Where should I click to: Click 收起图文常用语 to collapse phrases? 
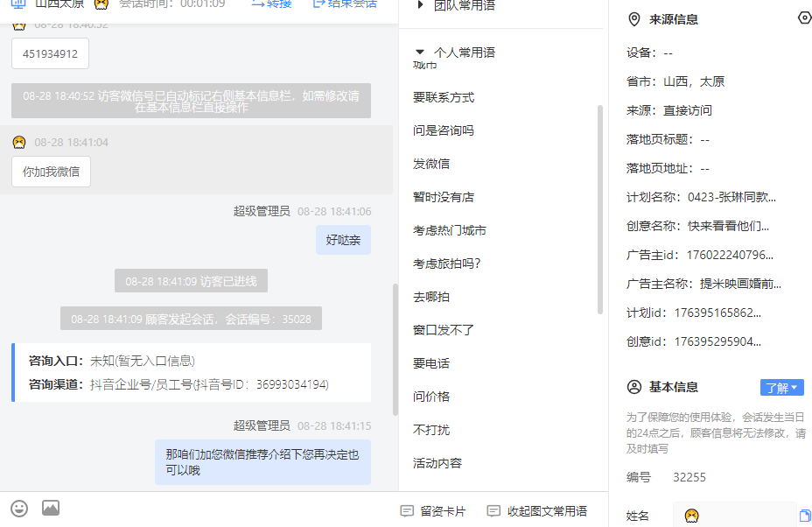pos(537,511)
